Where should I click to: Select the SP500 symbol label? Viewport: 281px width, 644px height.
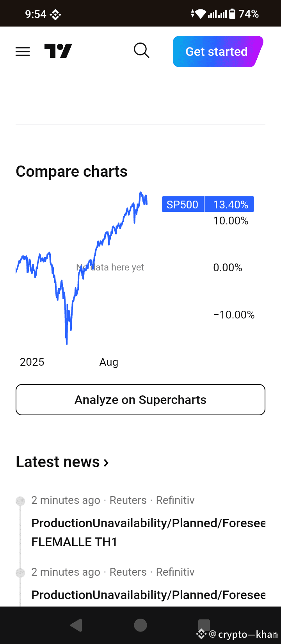pyautogui.click(x=183, y=205)
